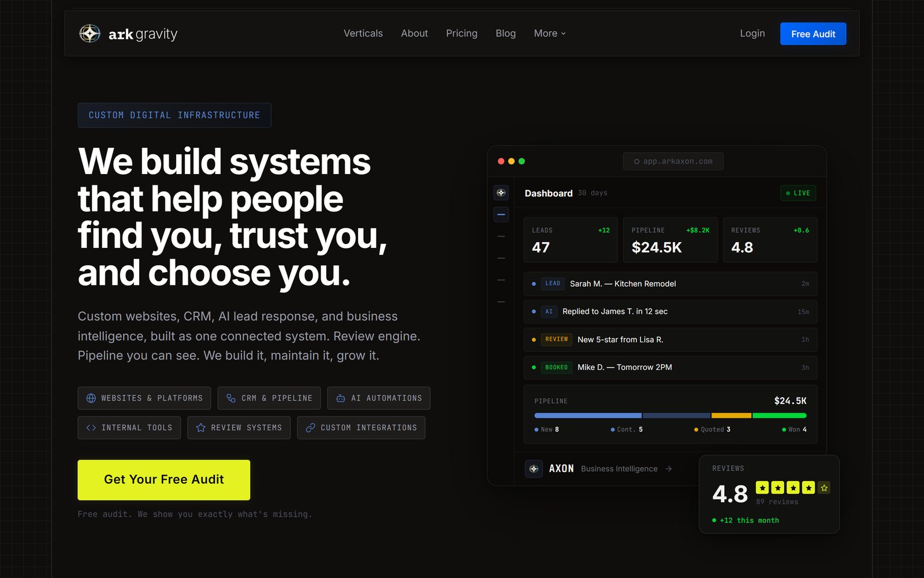Viewport: 924px width, 578px height.
Task: Click the Custom Digital Infrastructure badge
Action: (174, 115)
